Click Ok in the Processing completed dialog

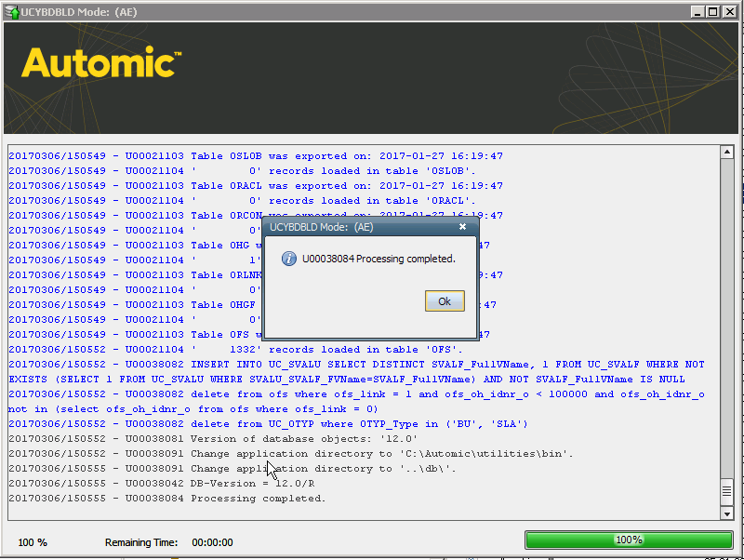tap(444, 301)
